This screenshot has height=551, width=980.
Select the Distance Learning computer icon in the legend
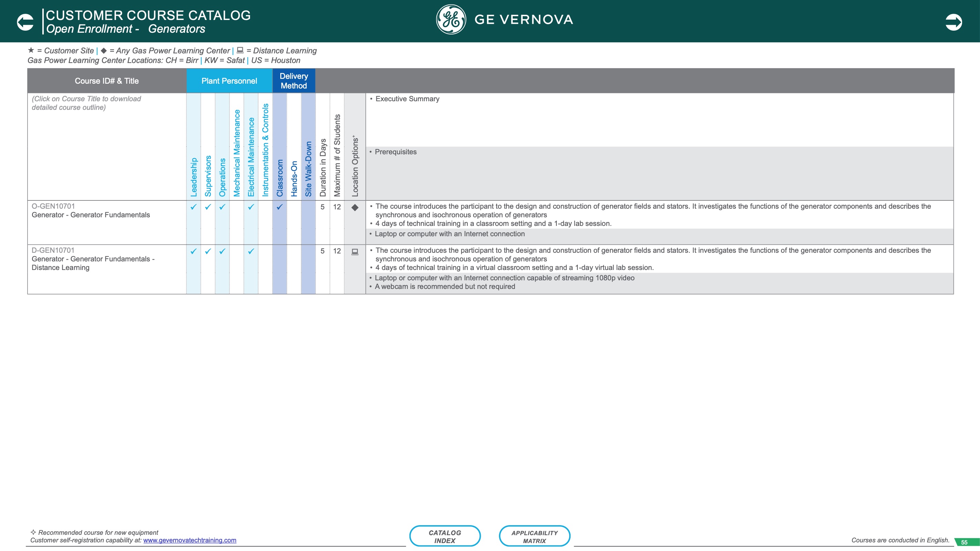[240, 50]
